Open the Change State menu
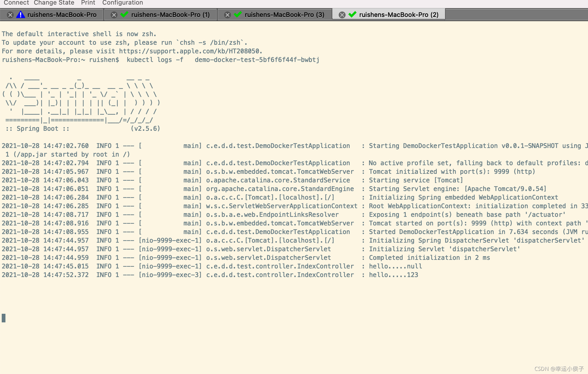588x374 pixels. (x=54, y=3)
